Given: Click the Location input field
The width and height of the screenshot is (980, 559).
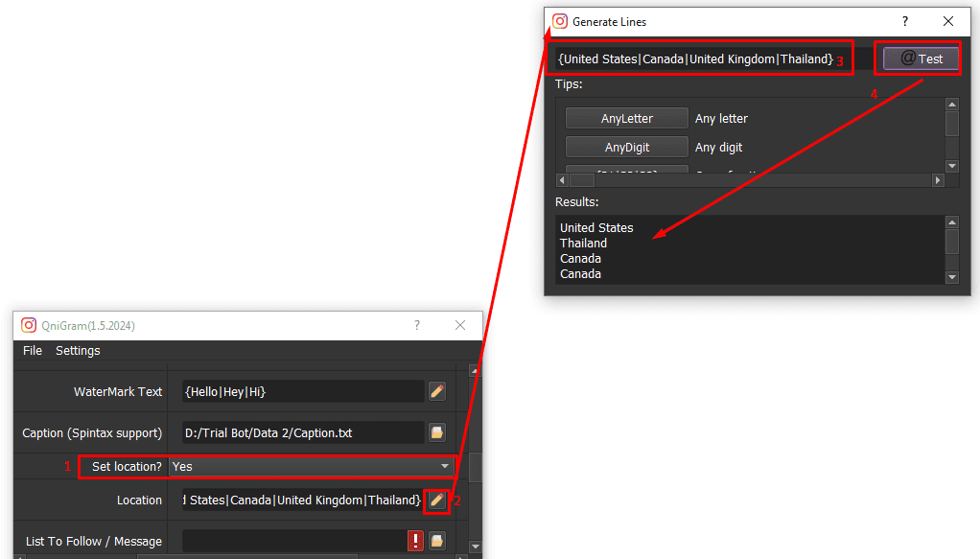Looking at the screenshot, I should 303,501.
